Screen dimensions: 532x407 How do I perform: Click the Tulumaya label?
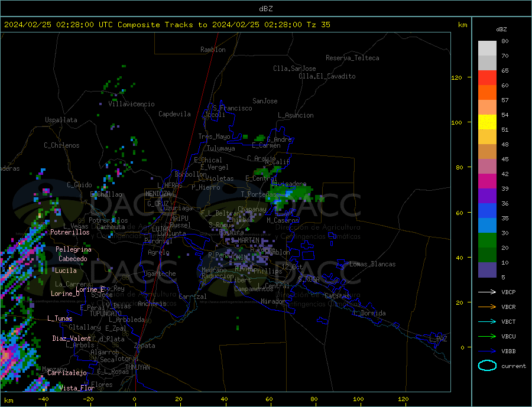[x=221, y=148]
